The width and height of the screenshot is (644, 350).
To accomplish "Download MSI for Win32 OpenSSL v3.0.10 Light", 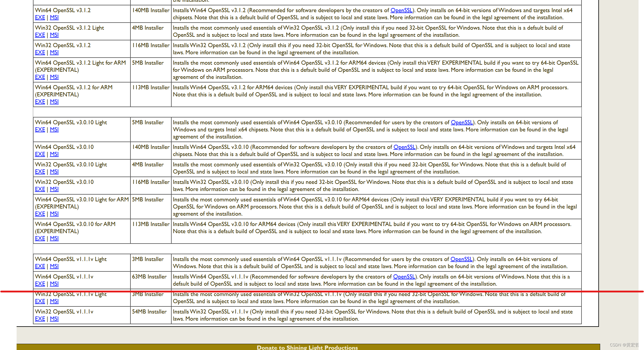I will 54,172.
